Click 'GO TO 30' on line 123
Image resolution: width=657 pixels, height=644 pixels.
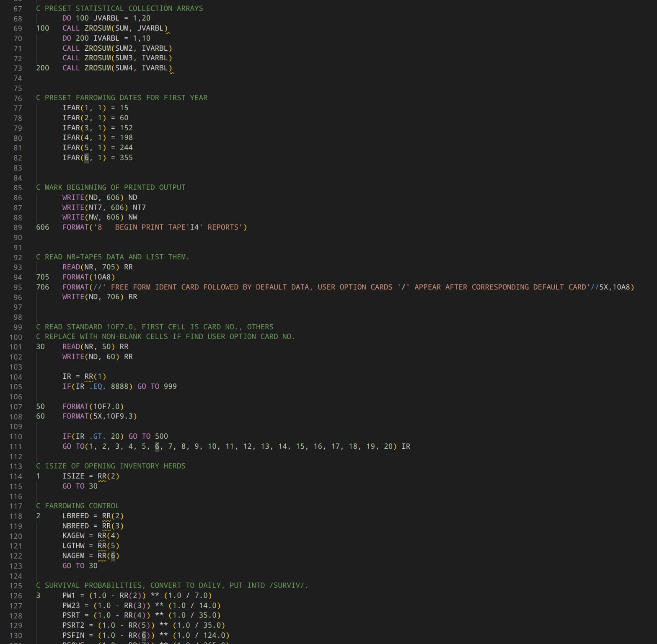pyautogui.click(x=80, y=566)
